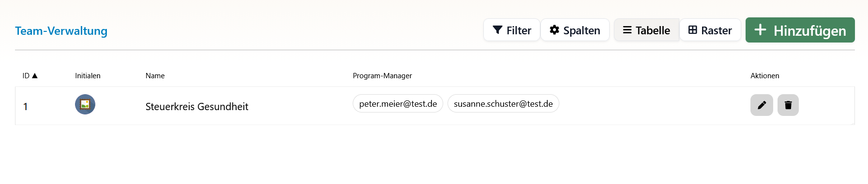The image size is (868, 184).
Task: Click the Program-Manager column header
Action: (x=382, y=76)
